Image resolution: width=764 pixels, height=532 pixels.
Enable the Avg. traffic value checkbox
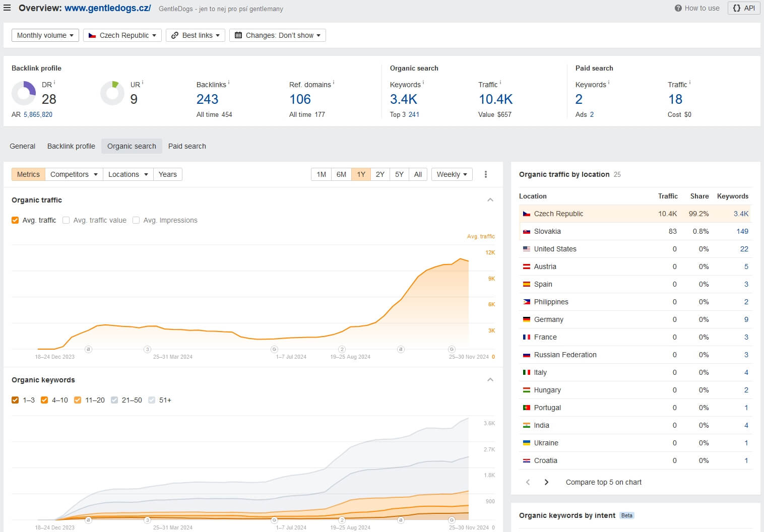[66, 220]
